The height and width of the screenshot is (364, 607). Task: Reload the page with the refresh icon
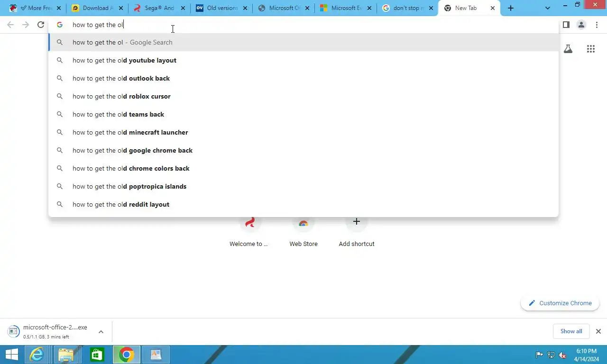[x=41, y=25]
